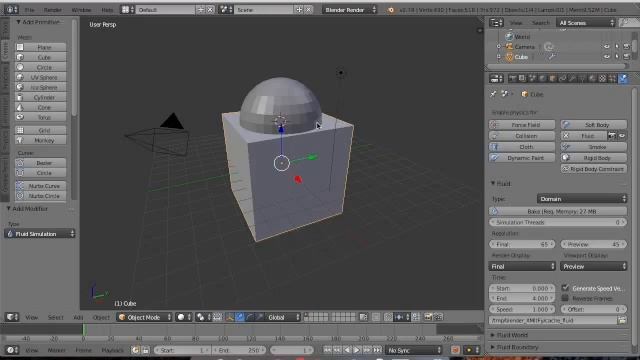The width and height of the screenshot is (640, 360).
Task: Toggle Cube visibility eye in outliner
Action: point(607,57)
